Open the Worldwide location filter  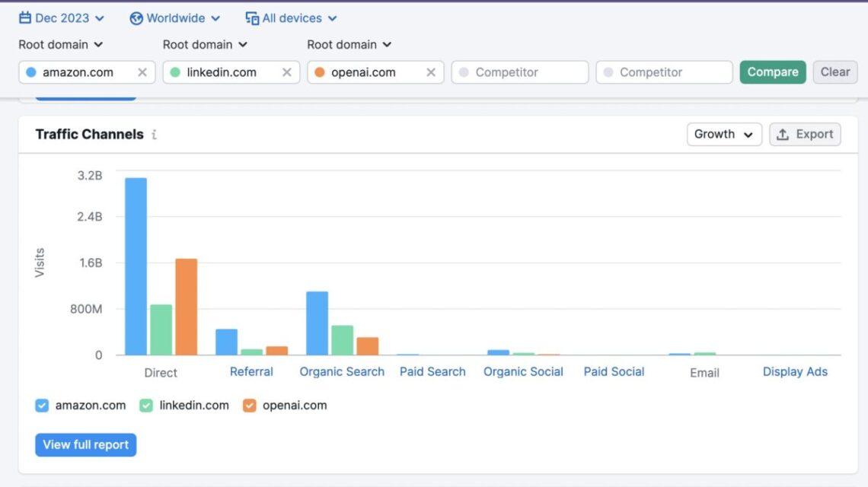tap(174, 18)
